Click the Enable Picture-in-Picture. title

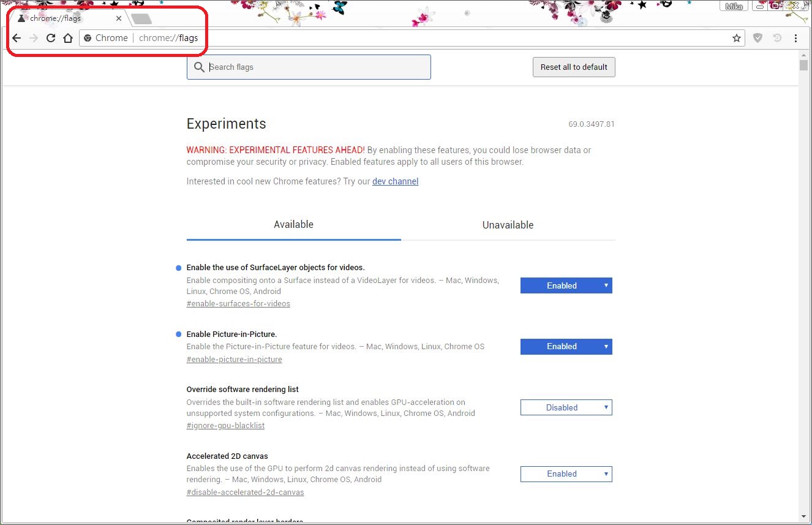[231, 334]
